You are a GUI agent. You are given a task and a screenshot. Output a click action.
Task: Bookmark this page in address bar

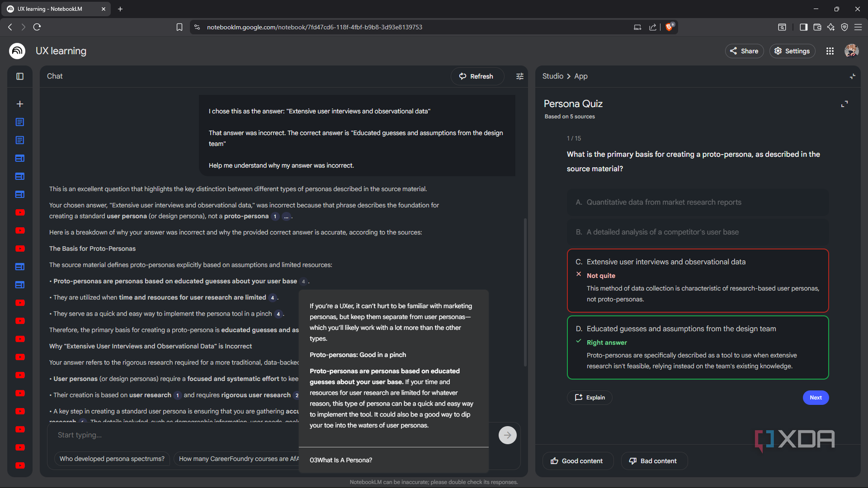(x=179, y=27)
